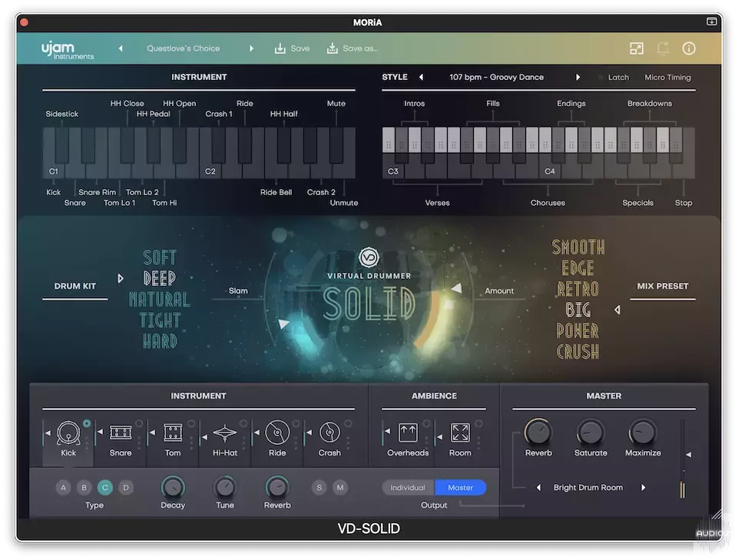This screenshot has height=560, width=738.
Task: Open the notifications bell icon
Action: (664, 48)
